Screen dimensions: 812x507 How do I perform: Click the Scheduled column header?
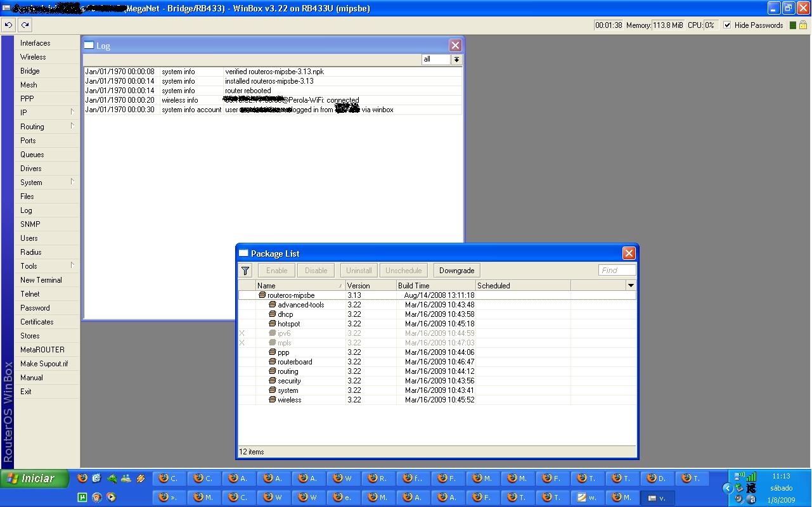[523, 286]
